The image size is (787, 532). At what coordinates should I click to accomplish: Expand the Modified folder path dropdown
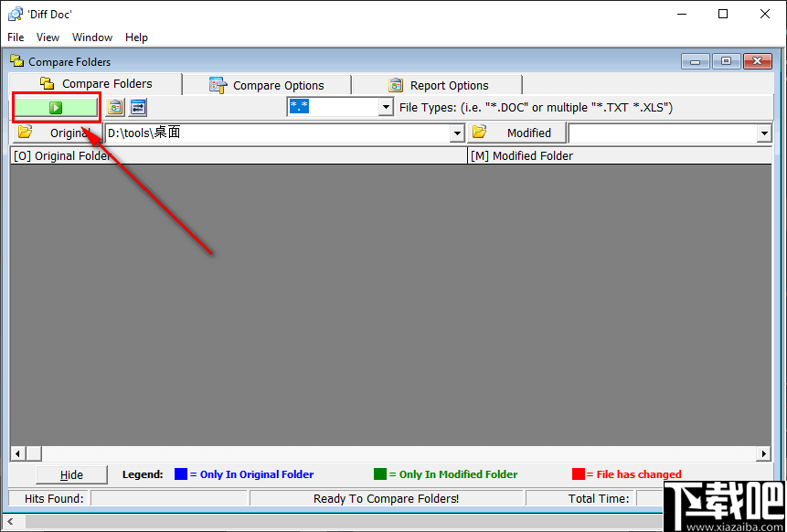[x=764, y=133]
